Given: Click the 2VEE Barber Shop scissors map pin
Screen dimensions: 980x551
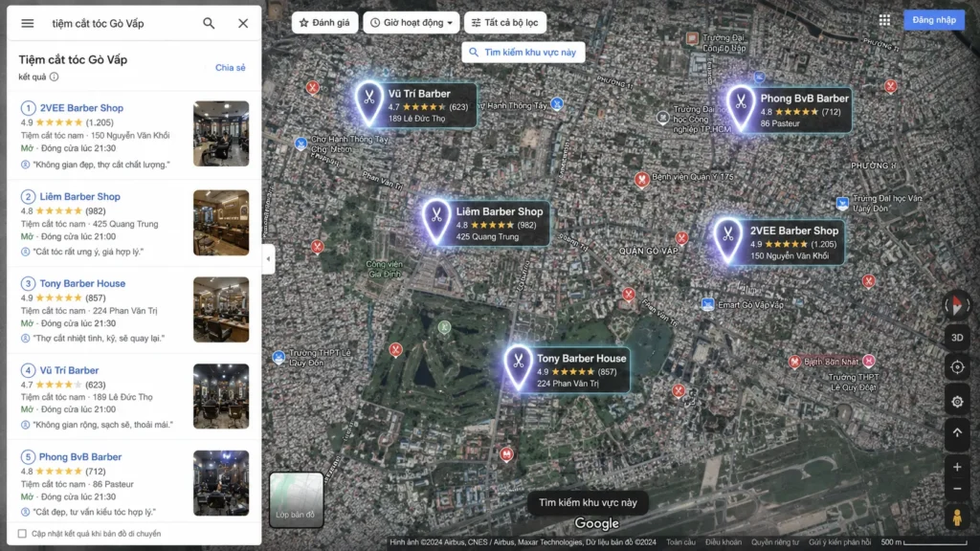Looking at the screenshot, I should pyautogui.click(x=727, y=239).
